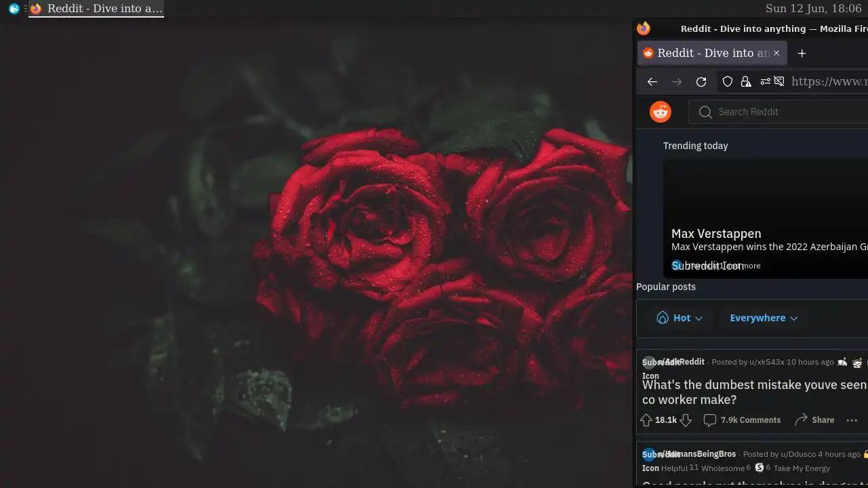Viewport: 868px width, 488px height.
Task: Open the Hot sort dropdown
Action: 679,318
